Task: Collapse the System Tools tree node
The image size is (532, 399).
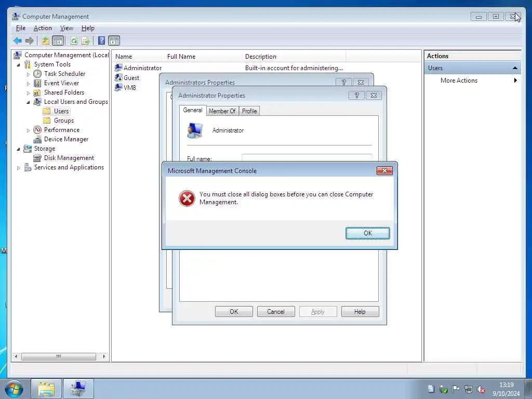Action: click(18, 64)
